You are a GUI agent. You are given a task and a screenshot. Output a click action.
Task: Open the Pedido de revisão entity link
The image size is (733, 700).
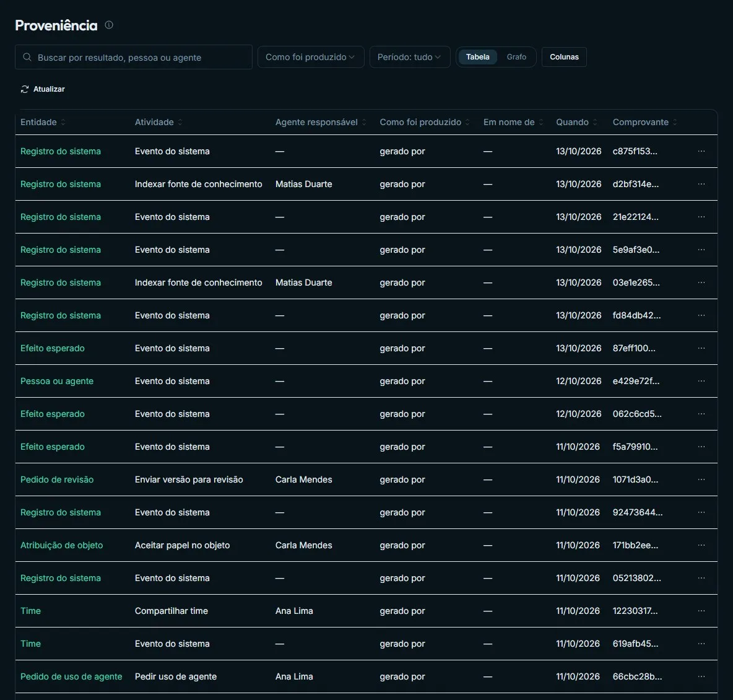[x=57, y=479]
